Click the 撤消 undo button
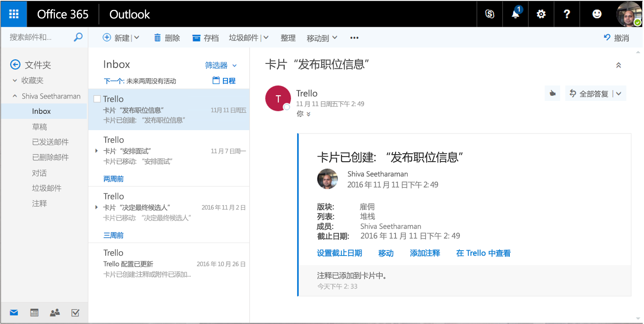The height and width of the screenshot is (324, 644). tap(616, 38)
